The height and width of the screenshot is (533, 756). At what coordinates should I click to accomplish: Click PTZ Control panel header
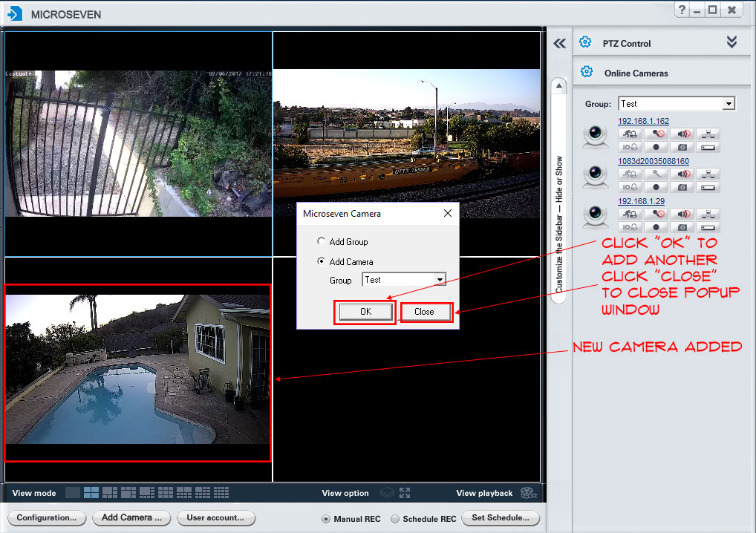point(662,43)
